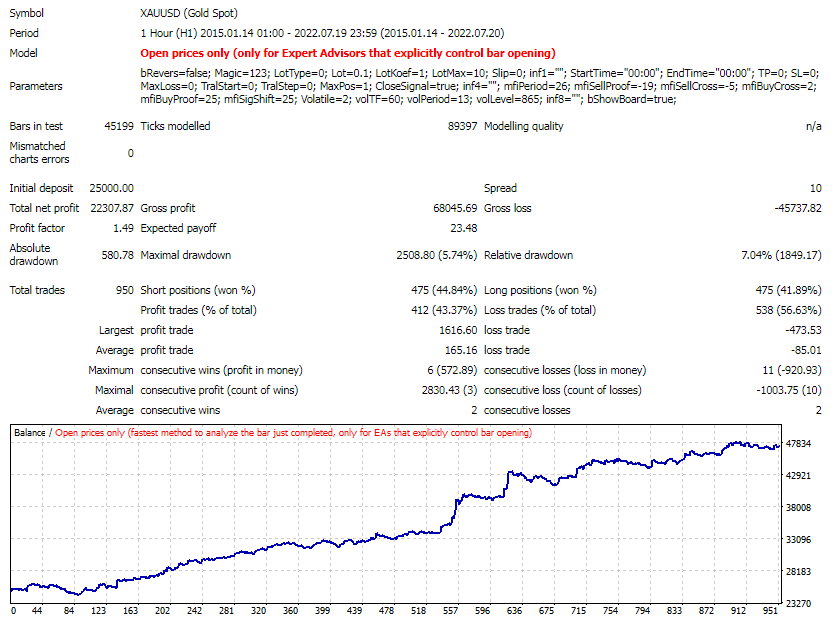Viewport: 836px width, 623px height.
Task: Click the chart x-axis label 754
Action: tap(610, 611)
